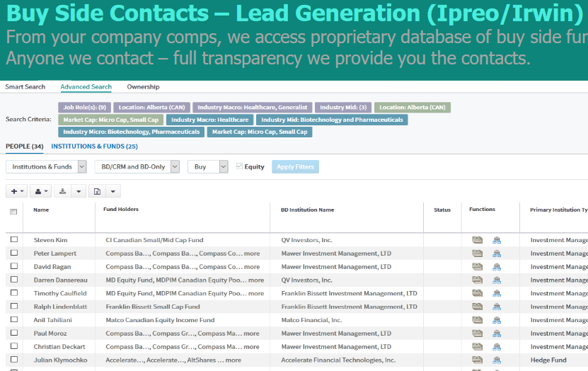The image size is (588, 371).
Task: Open Ralph Lindenblatt's contact card icon
Action: (477, 307)
